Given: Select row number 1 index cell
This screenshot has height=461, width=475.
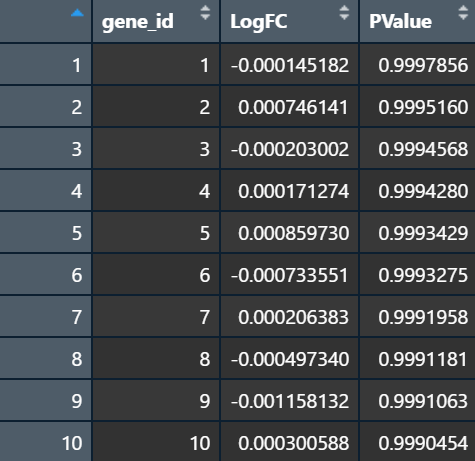Looking at the screenshot, I should 46,65.
